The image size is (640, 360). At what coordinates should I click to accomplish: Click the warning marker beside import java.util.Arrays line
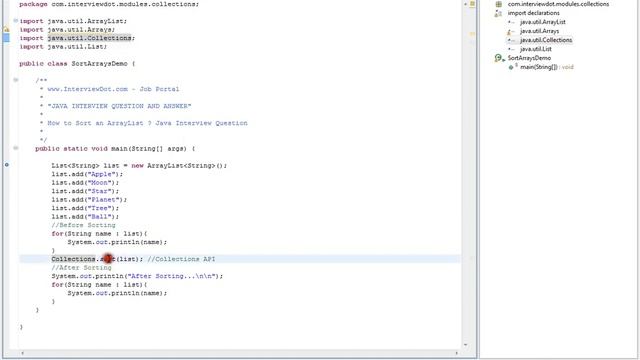pyautogui.click(x=6, y=29)
